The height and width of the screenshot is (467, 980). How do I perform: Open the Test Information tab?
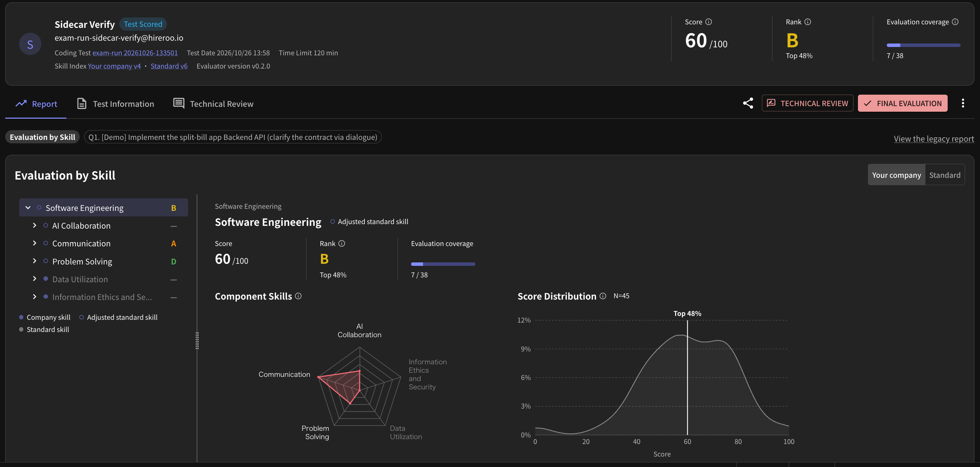pyautogui.click(x=116, y=103)
